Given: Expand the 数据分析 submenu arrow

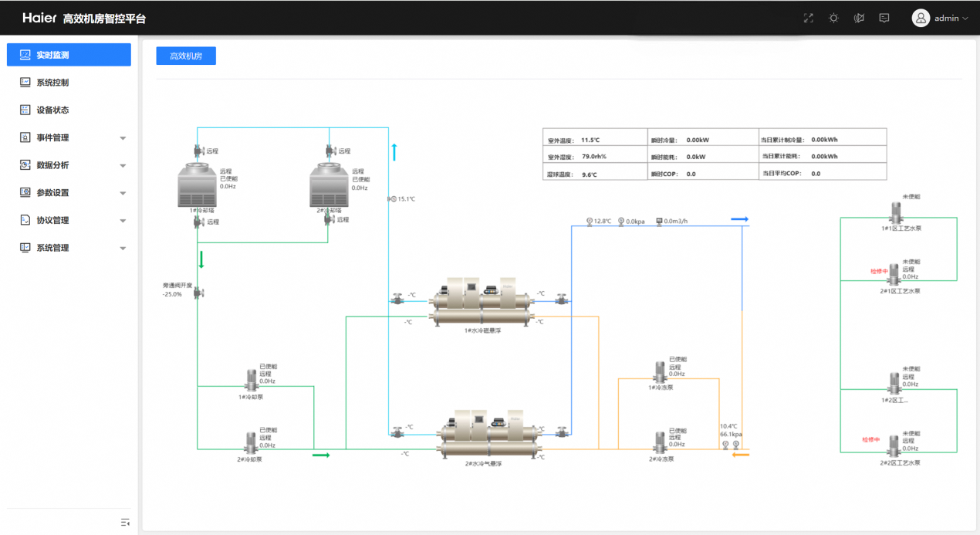Looking at the screenshot, I should pos(123,166).
